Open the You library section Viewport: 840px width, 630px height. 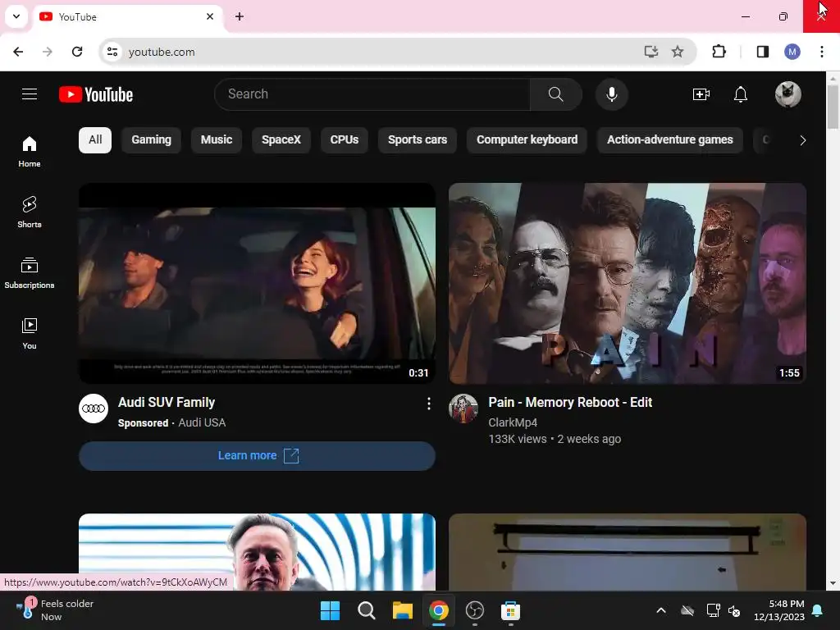click(x=30, y=333)
